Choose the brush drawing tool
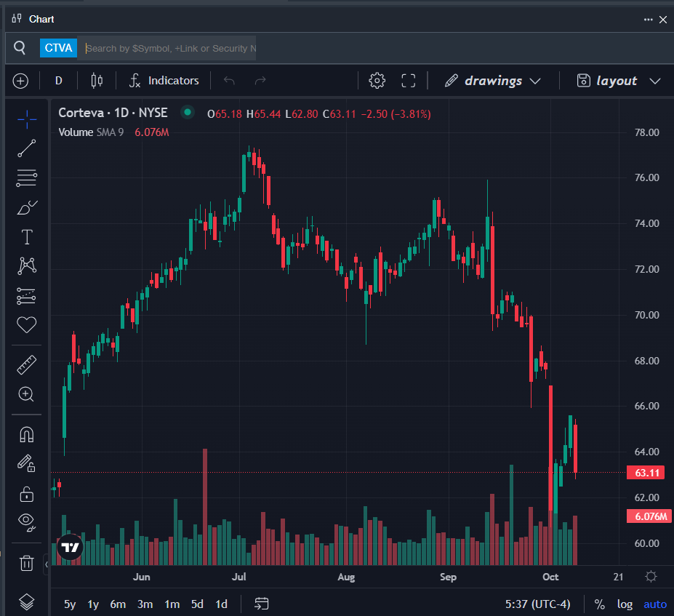674x616 pixels. [x=27, y=208]
